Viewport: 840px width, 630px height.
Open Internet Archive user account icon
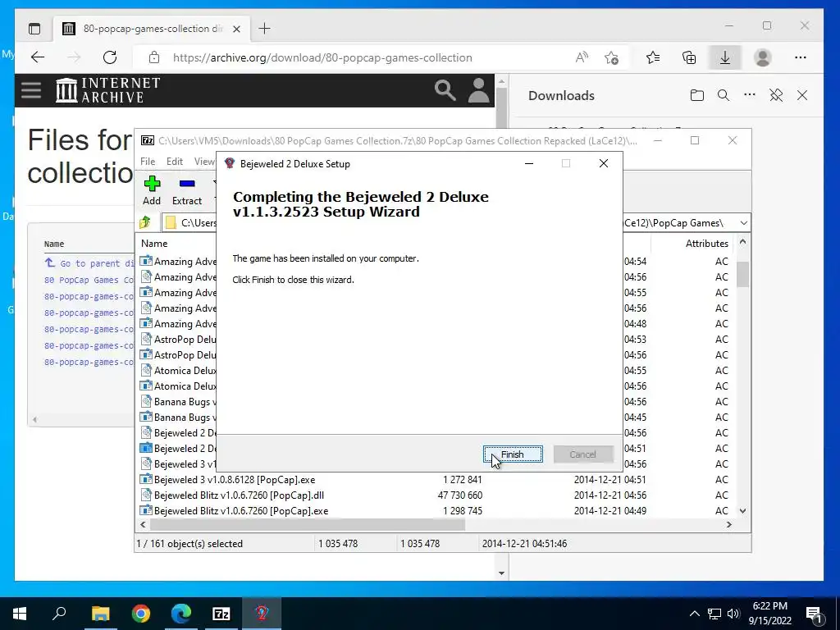pyautogui.click(x=478, y=90)
